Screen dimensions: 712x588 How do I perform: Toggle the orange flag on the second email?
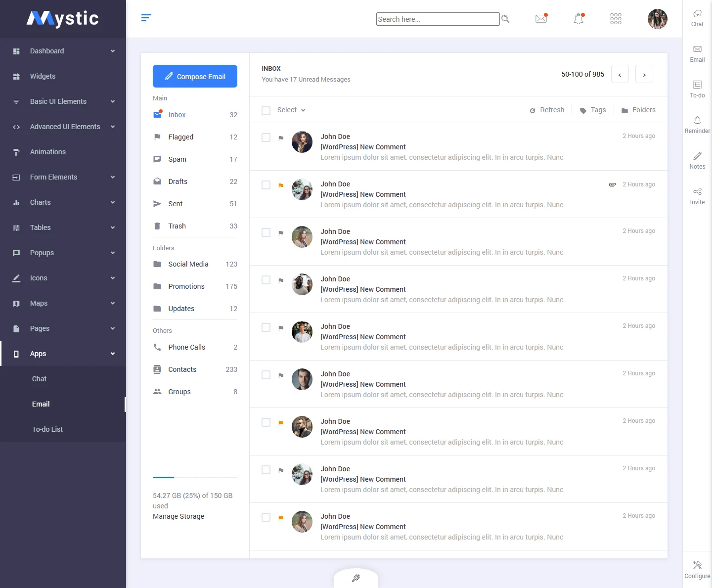tap(281, 185)
